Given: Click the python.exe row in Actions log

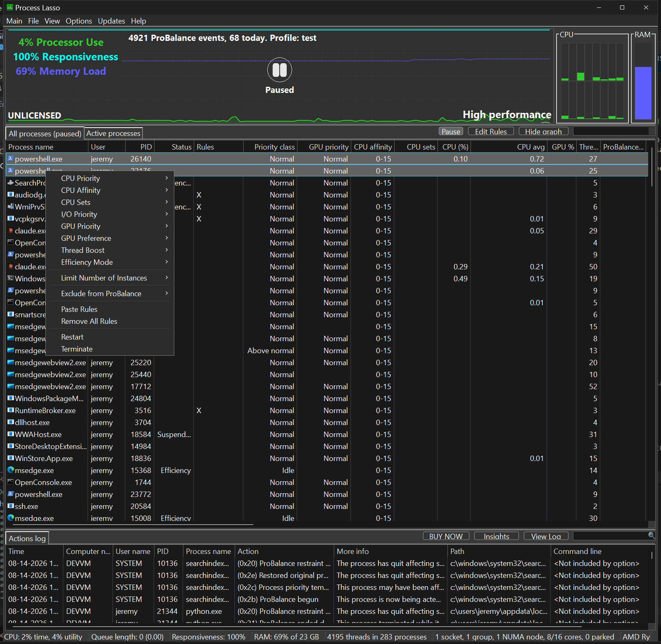Looking at the screenshot, I should pyautogui.click(x=326, y=611).
